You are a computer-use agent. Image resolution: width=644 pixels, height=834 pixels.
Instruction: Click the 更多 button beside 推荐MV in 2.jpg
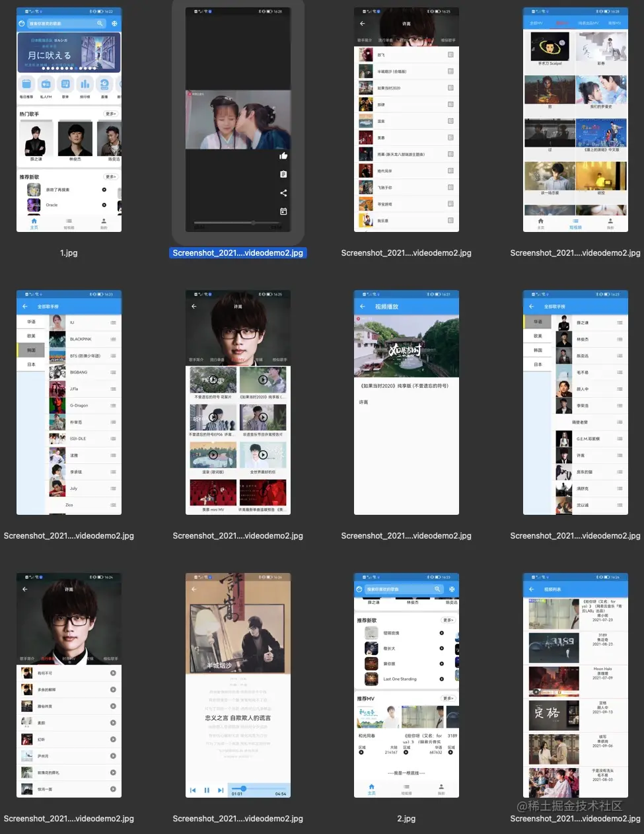tap(448, 699)
